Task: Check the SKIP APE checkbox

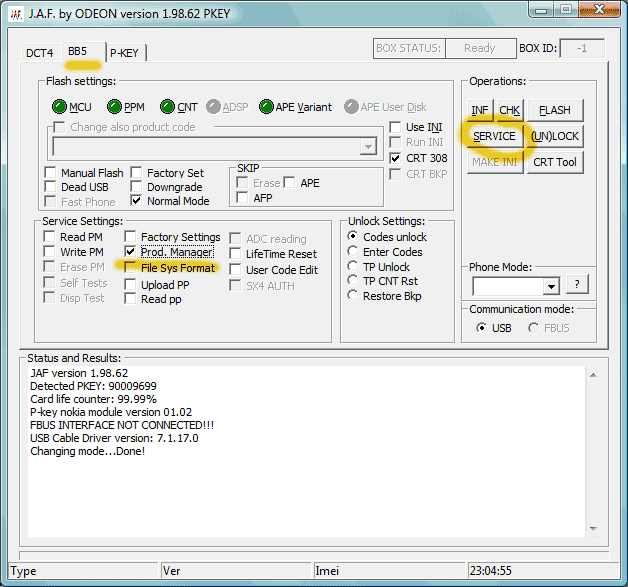Action: pos(289,183)
